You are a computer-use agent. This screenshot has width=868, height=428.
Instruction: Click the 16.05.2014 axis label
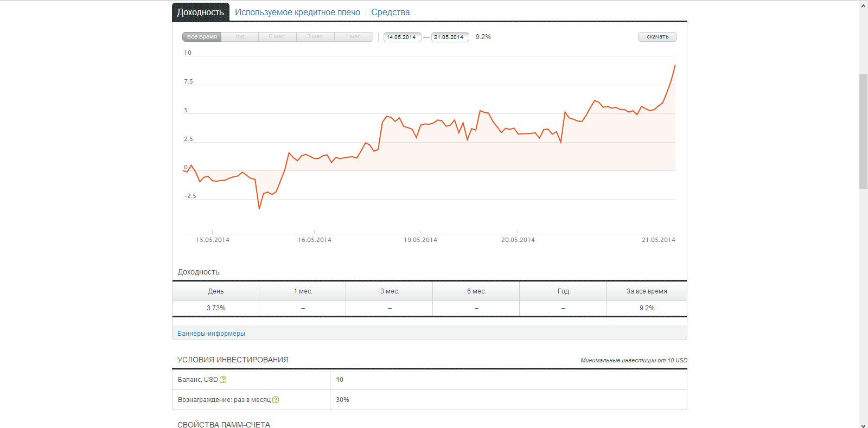click(x=315, y=240)
